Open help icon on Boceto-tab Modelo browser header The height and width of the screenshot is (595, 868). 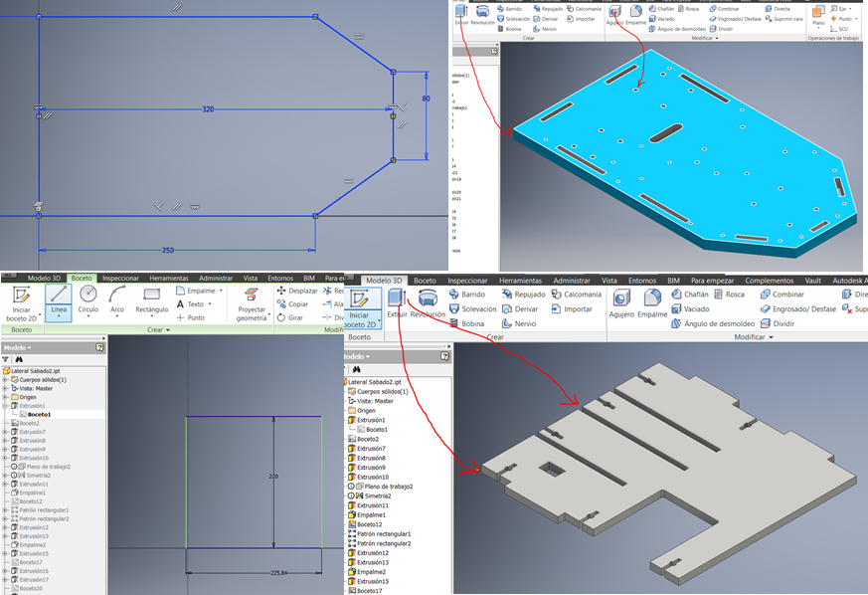[99, 347]
